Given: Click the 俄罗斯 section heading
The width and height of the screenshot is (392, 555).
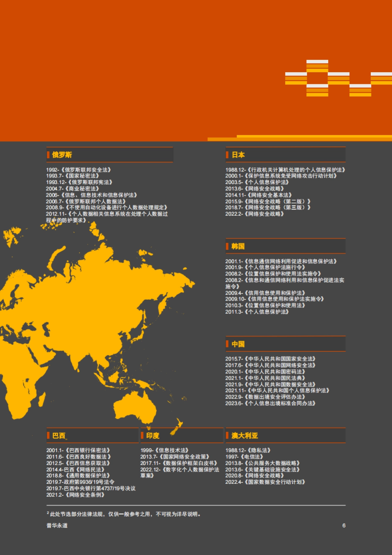Looking at the screenshot, I should coord(62,155).
